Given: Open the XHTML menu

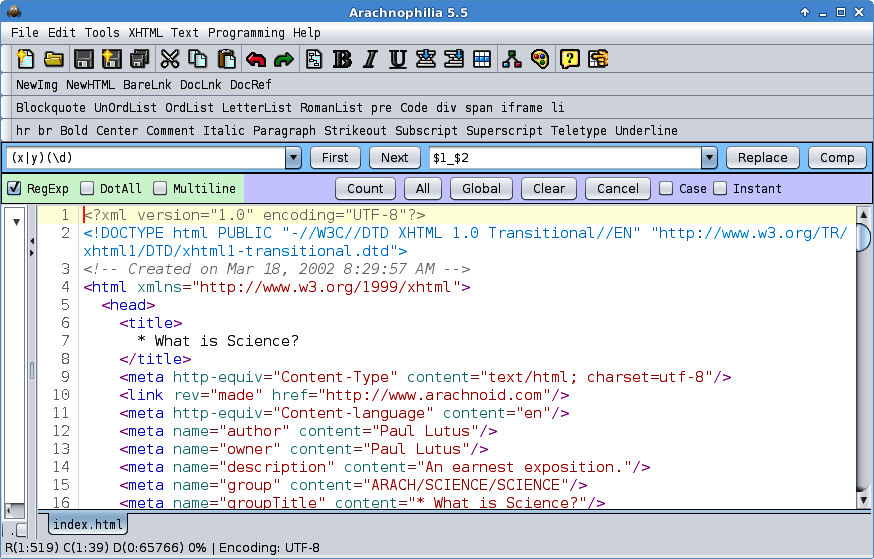Looking at the screenshot, I should point(145,33).
